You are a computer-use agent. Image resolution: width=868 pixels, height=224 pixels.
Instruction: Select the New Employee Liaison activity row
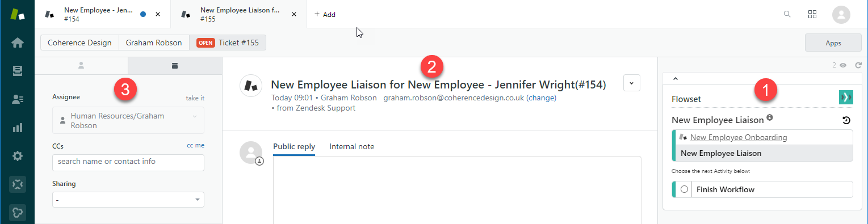tap(762, 153)
